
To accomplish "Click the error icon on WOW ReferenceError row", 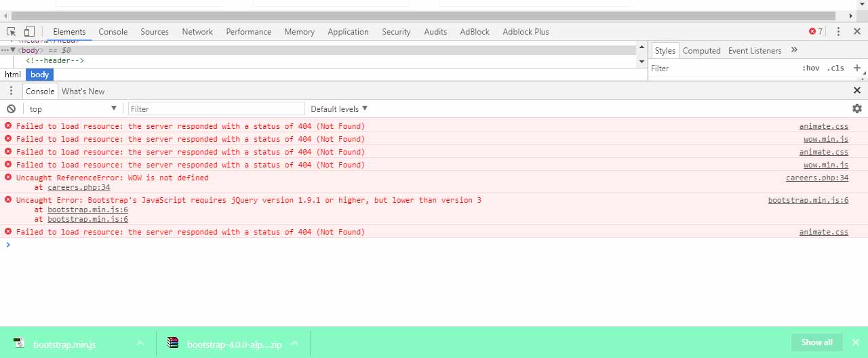I will tap(8, 177).
